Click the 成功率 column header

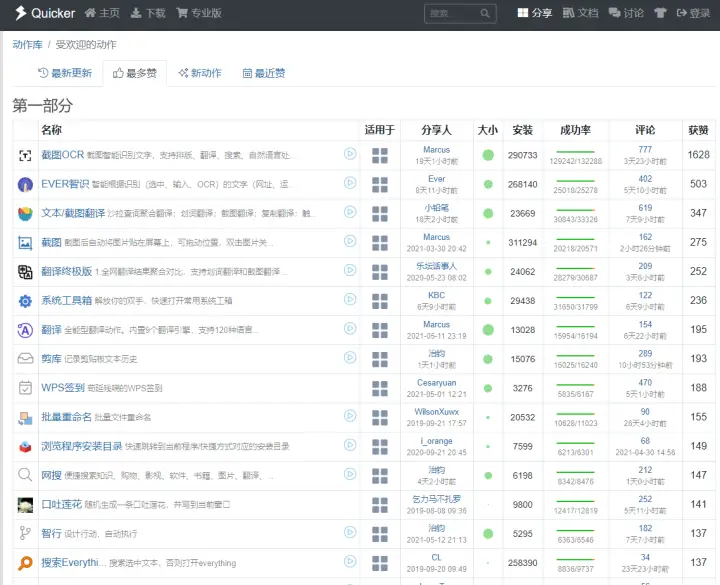point(575,130)
